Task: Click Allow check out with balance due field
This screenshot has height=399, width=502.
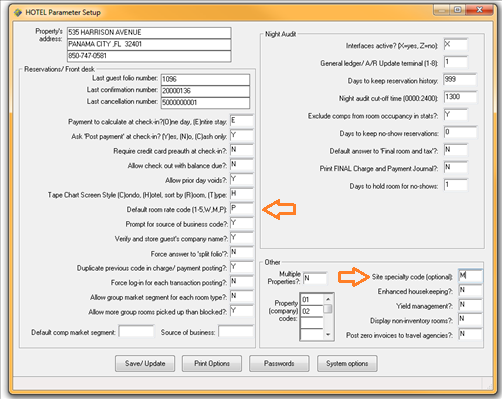Action: [x=242, y=165]
